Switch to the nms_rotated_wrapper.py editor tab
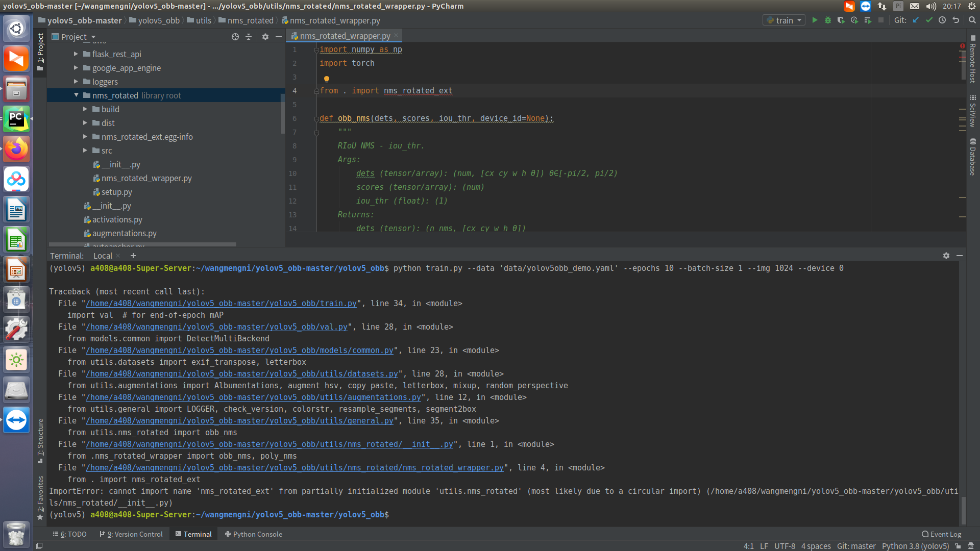The height and width of the screenshot is (551, 980). click(x=345, y=36)
